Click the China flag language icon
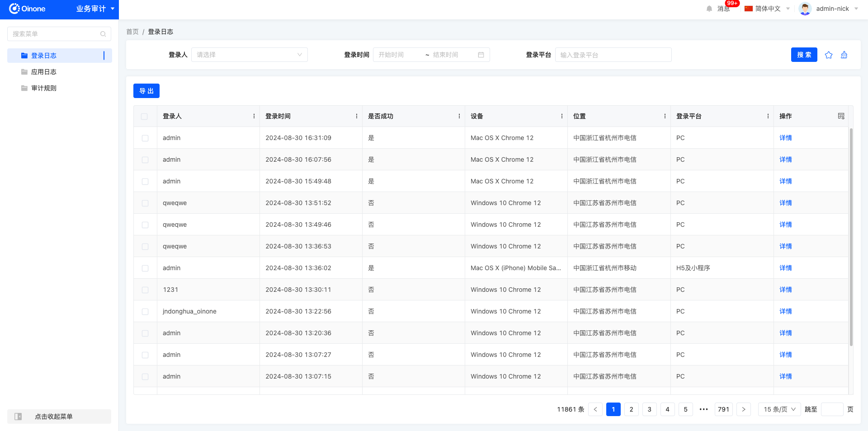 pyautogui.click(x=749, y=9)
